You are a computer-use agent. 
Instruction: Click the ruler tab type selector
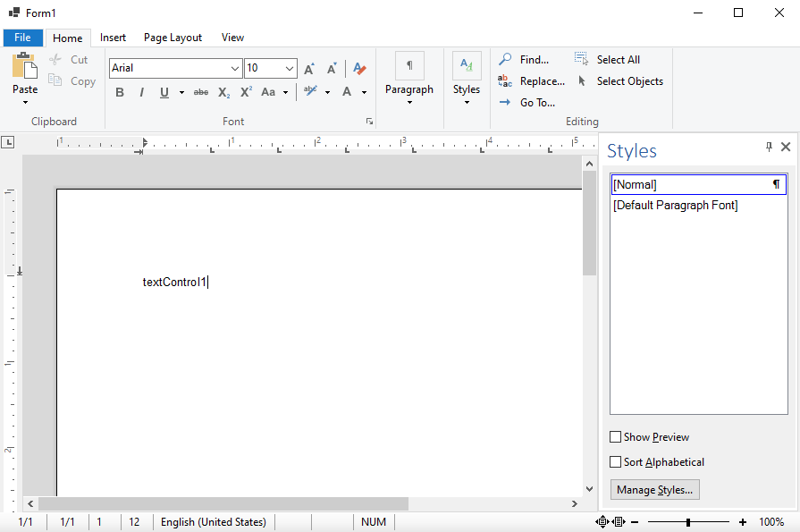(8, 142)
